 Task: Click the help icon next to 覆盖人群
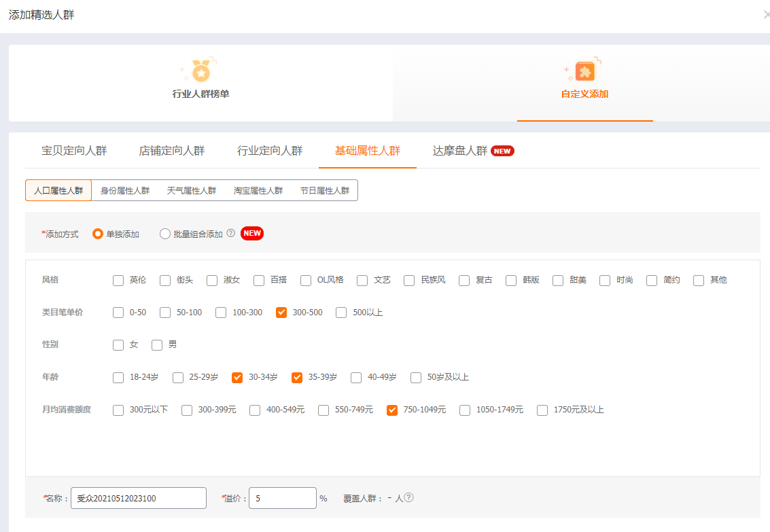[x=408, y=497]
